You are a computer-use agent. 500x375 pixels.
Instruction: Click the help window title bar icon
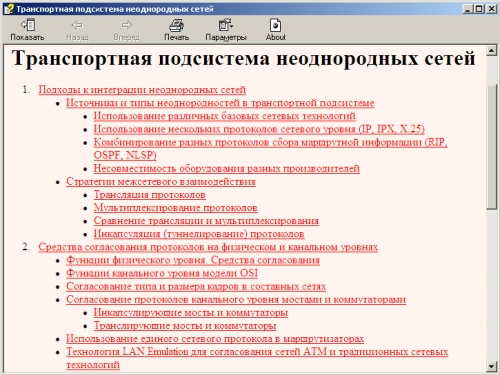(8, 9)
